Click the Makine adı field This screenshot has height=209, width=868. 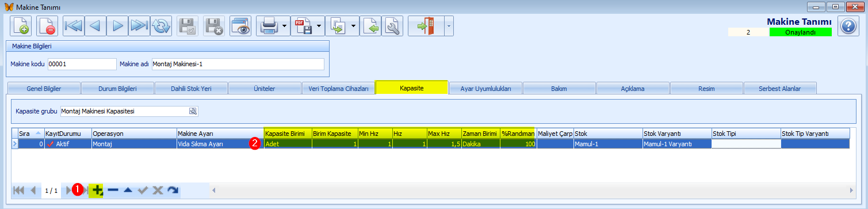(238, 64)
